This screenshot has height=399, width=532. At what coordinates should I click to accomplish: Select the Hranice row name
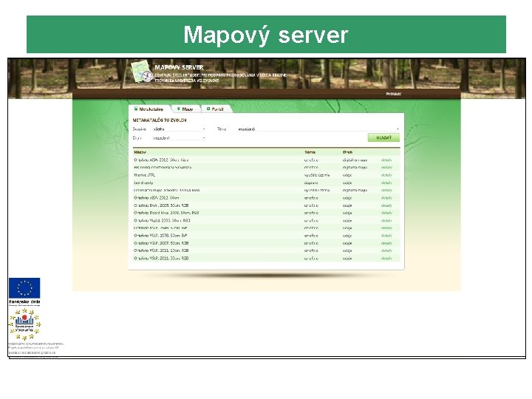point(145,175)
